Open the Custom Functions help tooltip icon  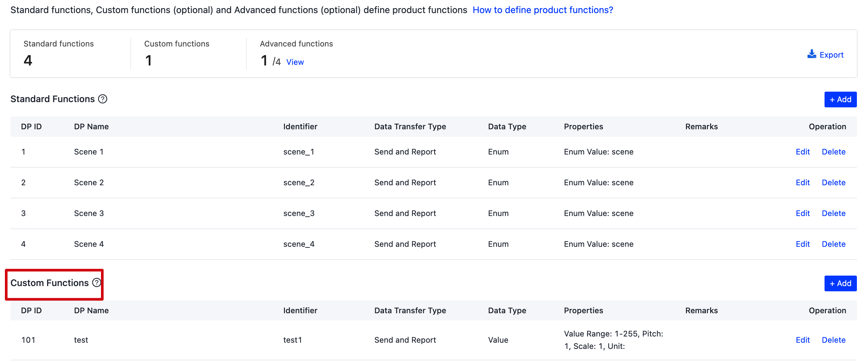pyautogui.click(x=96, y=283)
